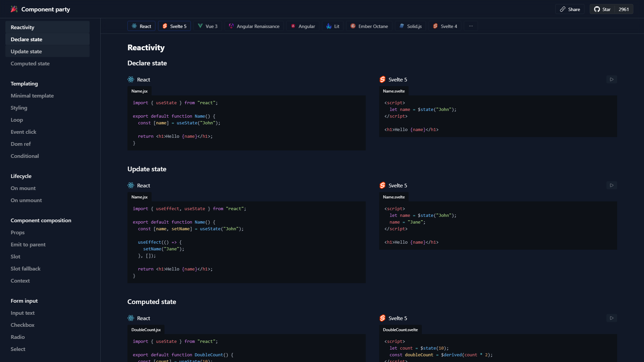Click the GitHub Star icon
644x362 pixels.
(x=597, y=9)
